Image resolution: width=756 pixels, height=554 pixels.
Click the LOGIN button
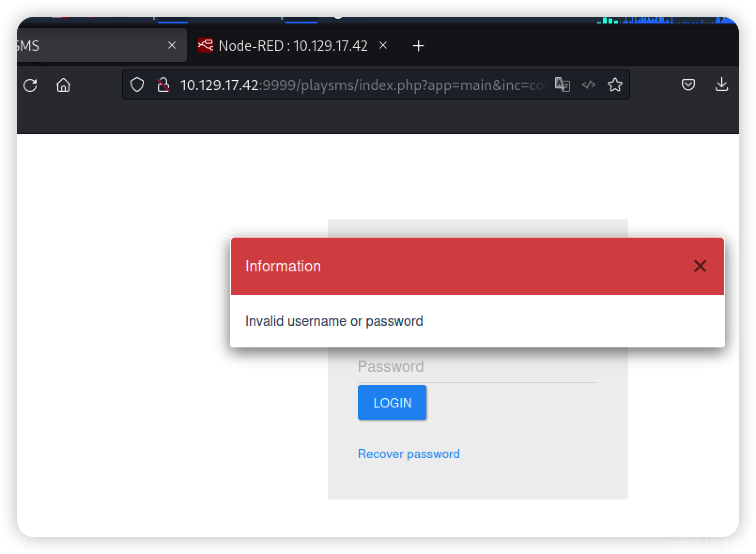[x=392, y=402]
